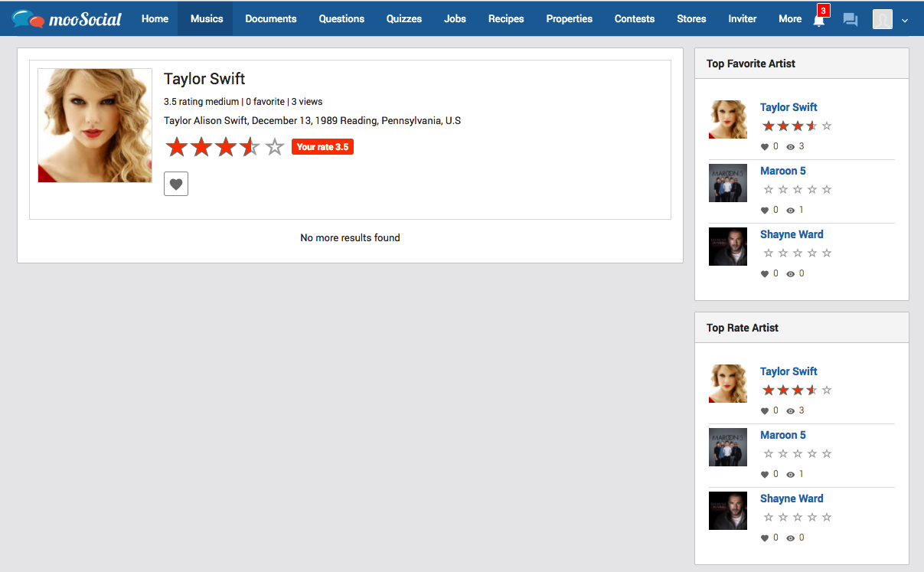Navigate to Quizzes
924x572 pixels.
[404, 19]
